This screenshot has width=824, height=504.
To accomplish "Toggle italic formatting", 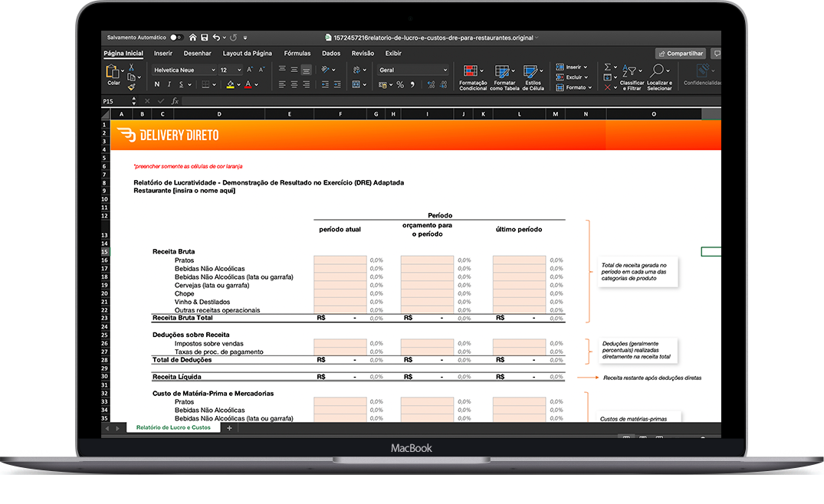I will (x=169, y=84).
